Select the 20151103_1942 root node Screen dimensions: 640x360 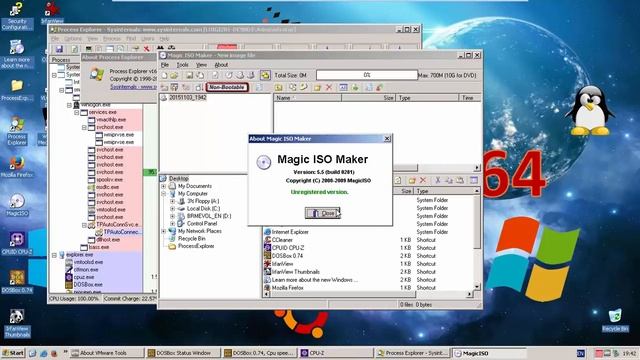(188, 98)
